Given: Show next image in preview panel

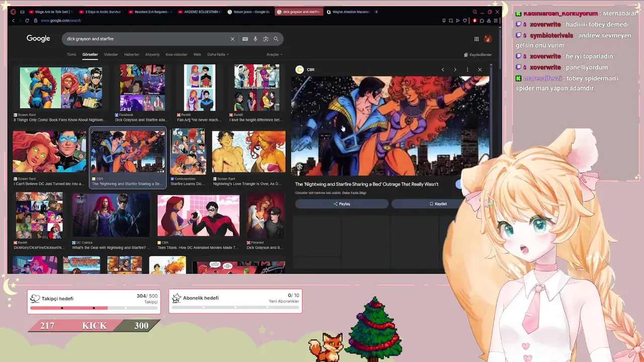Looking at the screenshot, I should (455, 70).
